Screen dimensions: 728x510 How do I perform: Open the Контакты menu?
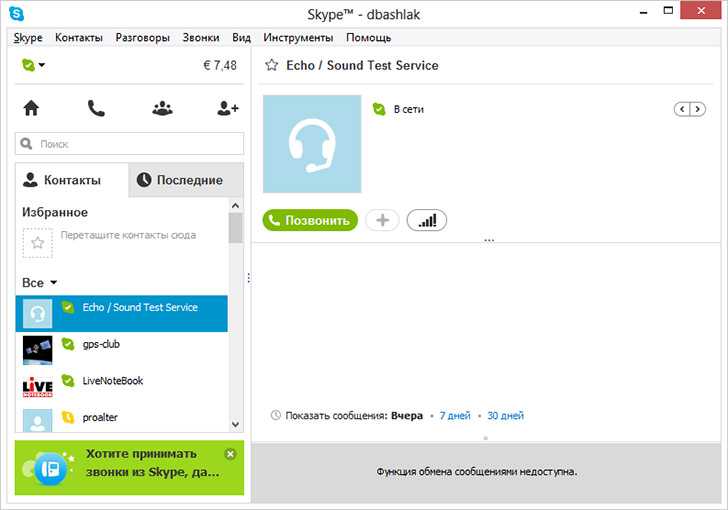(x=79, y=38)
